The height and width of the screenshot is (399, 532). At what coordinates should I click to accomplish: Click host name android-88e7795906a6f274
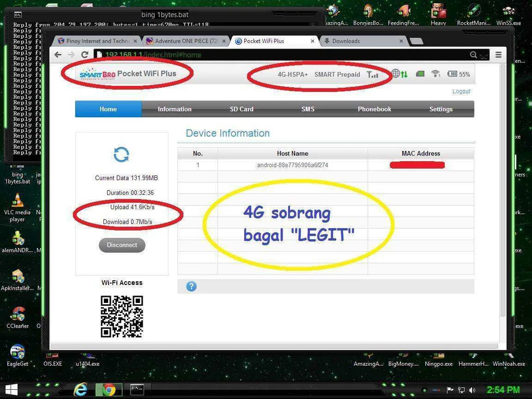point(292,165)
